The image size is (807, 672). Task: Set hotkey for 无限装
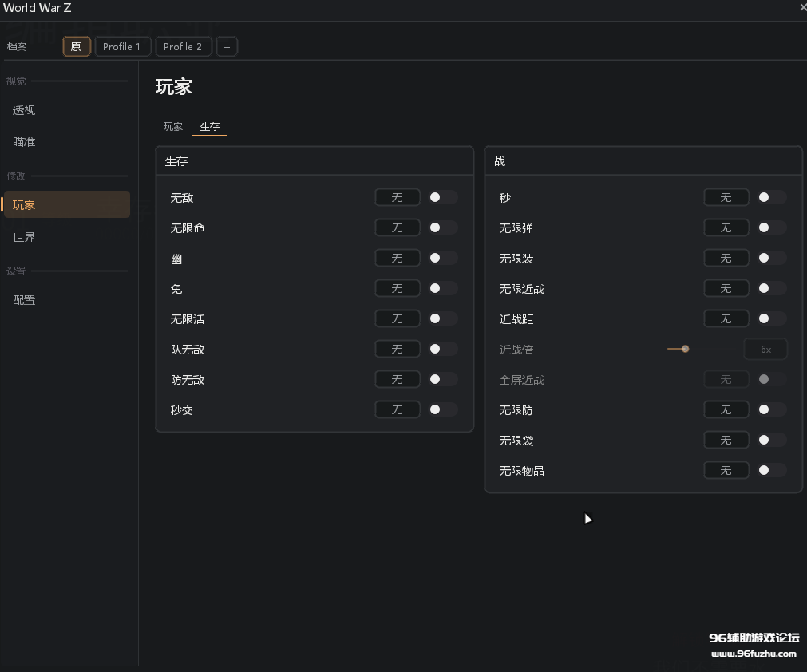[726, 258]
